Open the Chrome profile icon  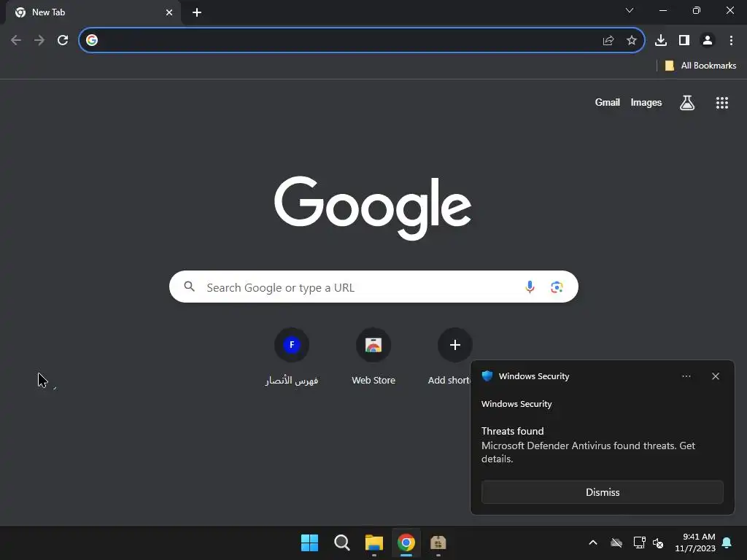tap(708, 40)
